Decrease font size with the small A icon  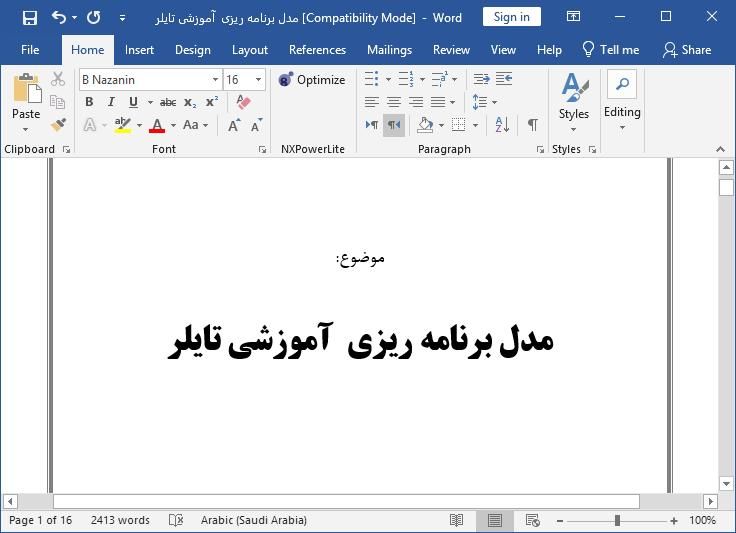[256, 125]
